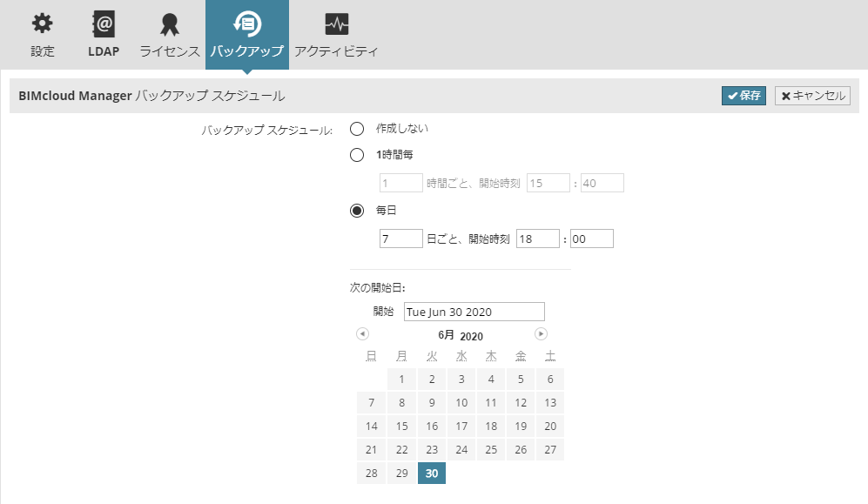
Task: Pick June 7 in the calendar
Action: click(372, 403)
